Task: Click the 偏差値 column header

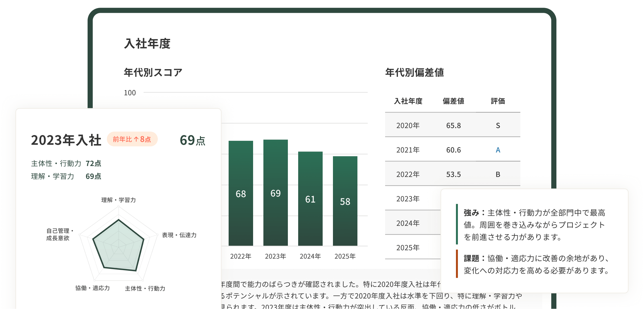Action: (453, 101)
